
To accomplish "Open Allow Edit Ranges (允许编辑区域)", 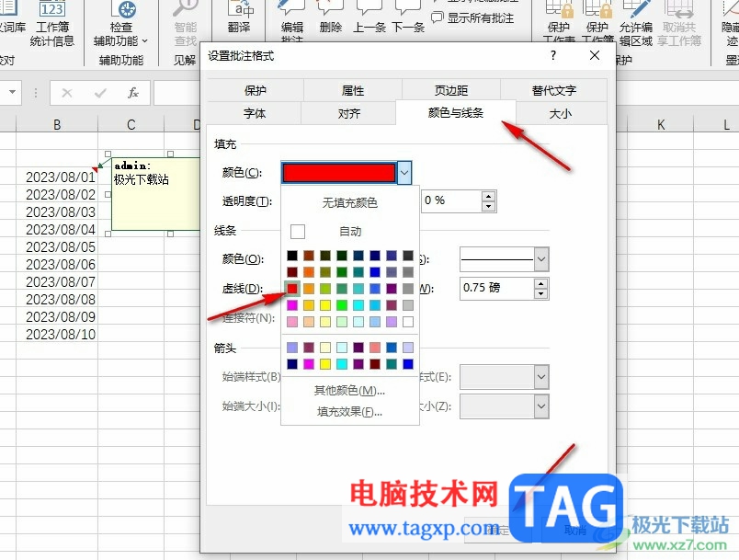I will click(x=636, y=24).
